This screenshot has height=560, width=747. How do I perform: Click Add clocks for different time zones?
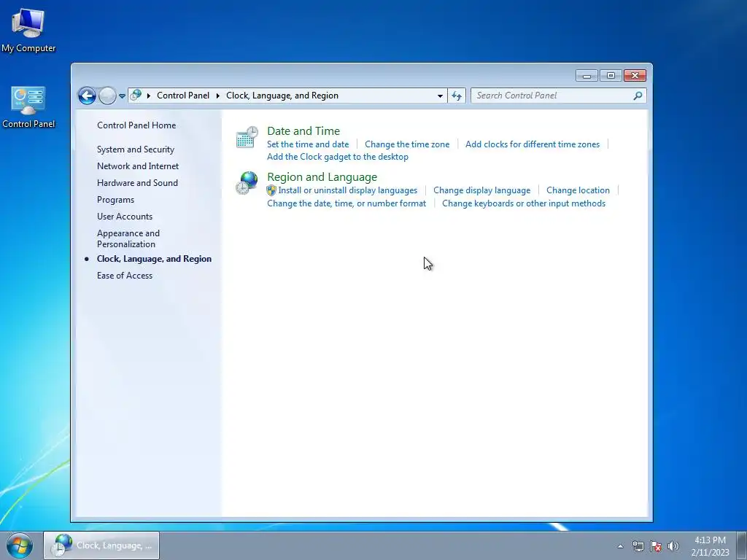pos(532,144)
